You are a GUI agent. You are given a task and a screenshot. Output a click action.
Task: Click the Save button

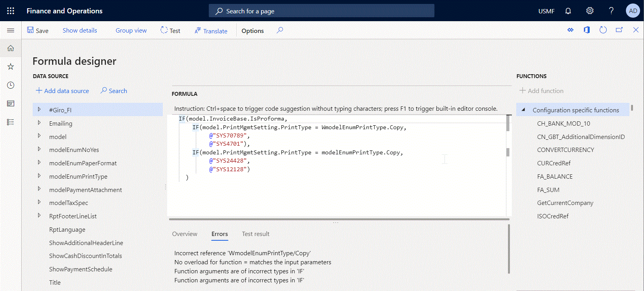(38, 31)
